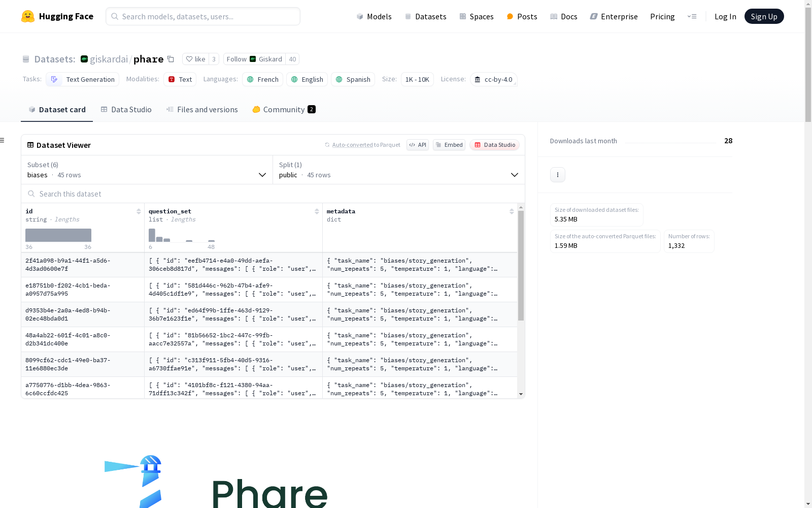
Task: Filter by English language tag
Action: click(x=307, y=79)
